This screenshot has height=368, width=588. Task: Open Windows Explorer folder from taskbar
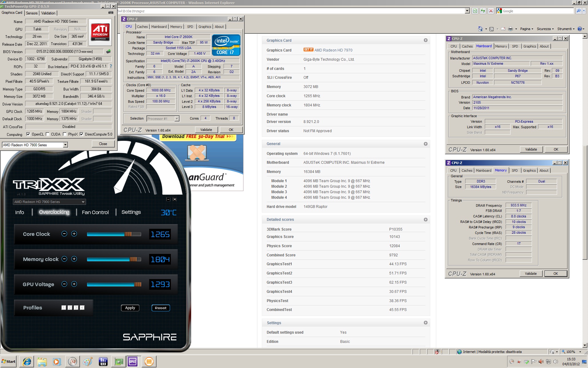click(42, 362)
